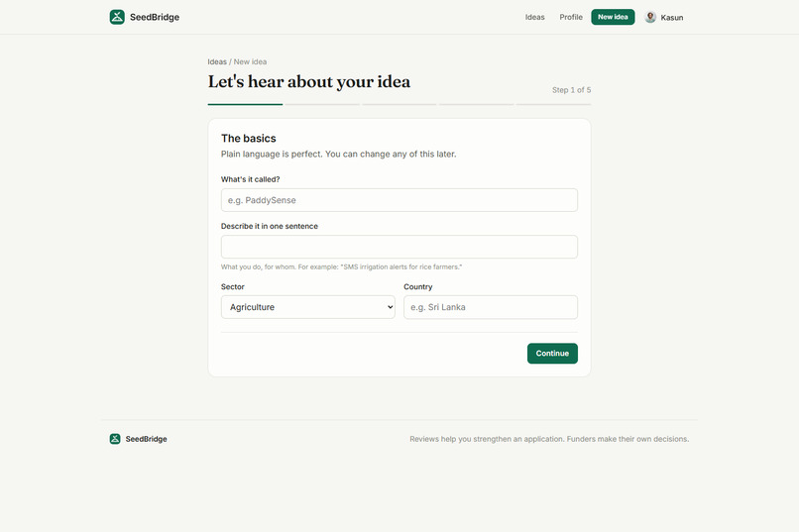Viewport: 799px width, 532px height.
Task: Click the SeedBridge footer brand name
Action: pyautogui.click(x=147, y=439)
